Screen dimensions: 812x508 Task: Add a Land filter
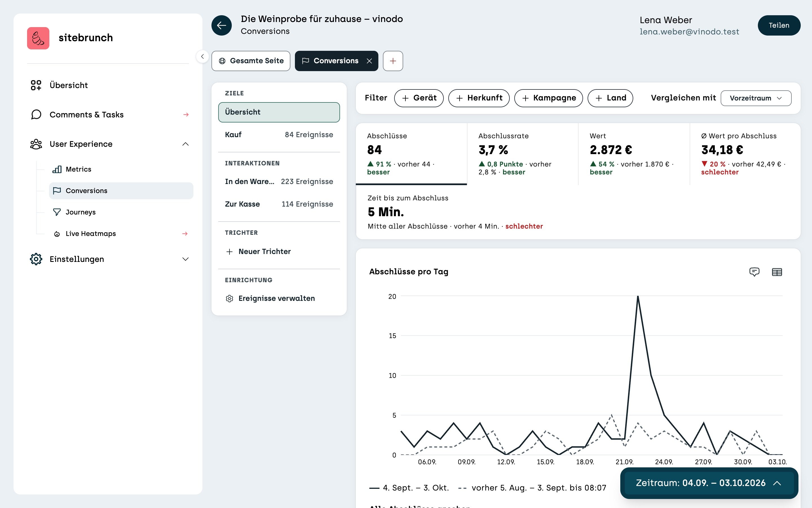point(610,98)
